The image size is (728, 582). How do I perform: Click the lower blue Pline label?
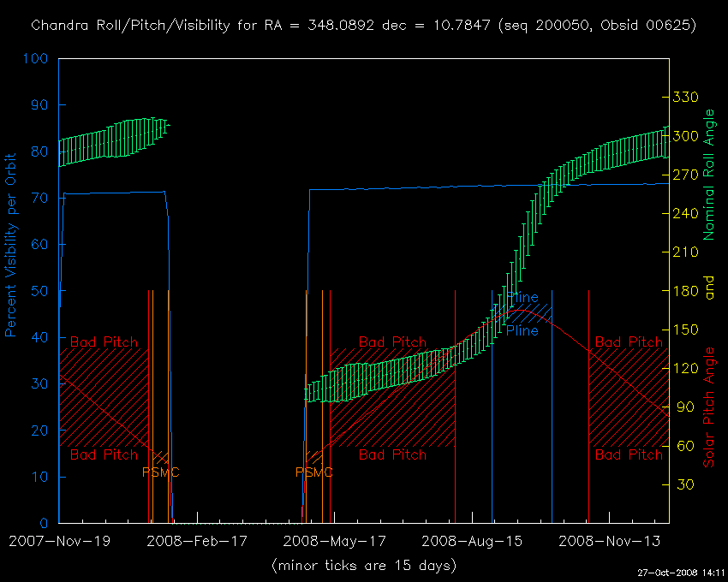[522, 330]
